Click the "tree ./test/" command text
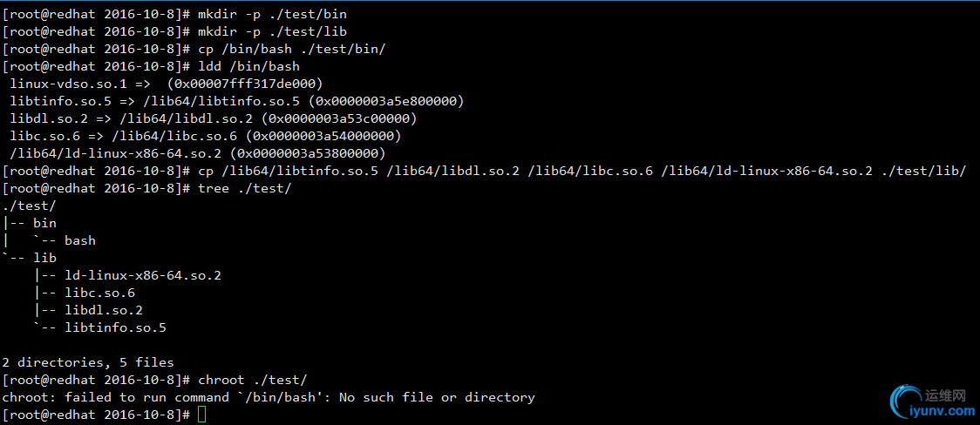 [245, 188]
